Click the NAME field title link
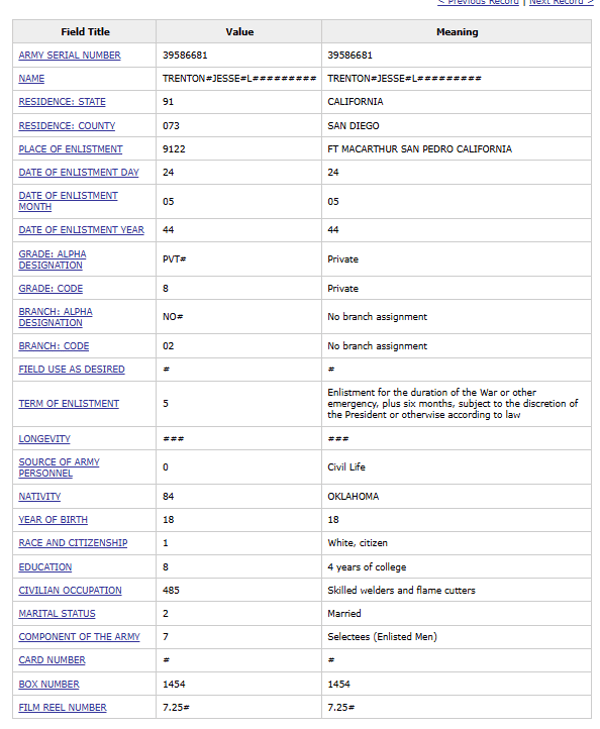Viewport: 600px width, 729px height. (x=32, y=78)
